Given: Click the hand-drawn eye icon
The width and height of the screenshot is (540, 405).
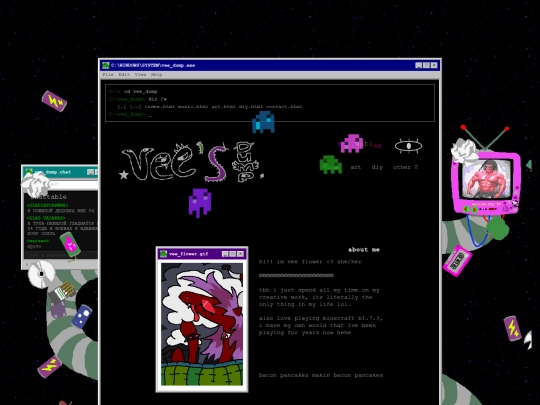Looking at the screenshot, I should point(408,146).
